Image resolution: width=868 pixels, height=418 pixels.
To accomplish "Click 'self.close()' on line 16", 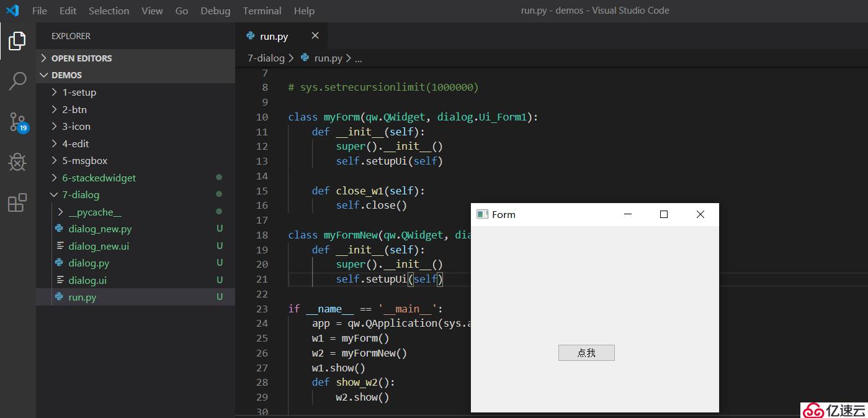I will click(371, 205).
